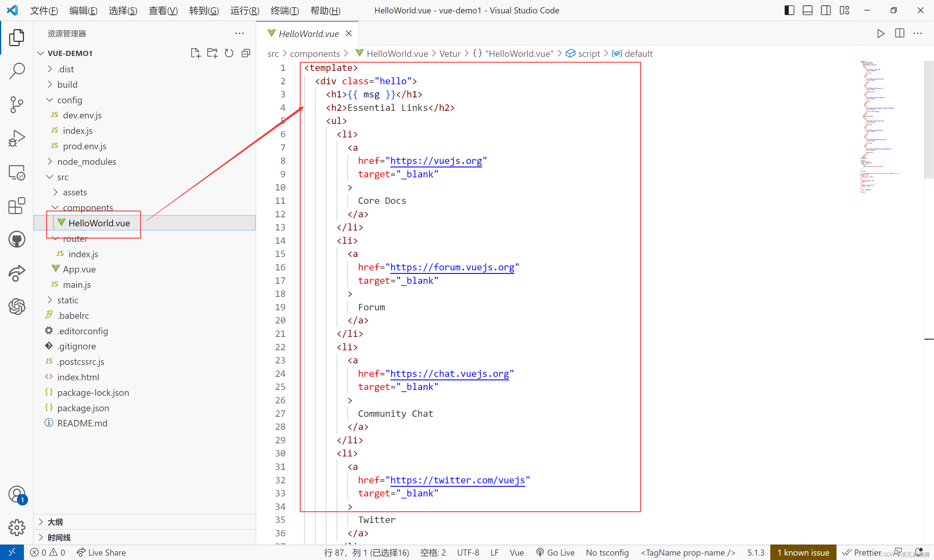The height and width of the screenshot is (560, 934).
Task: Open the 编辑(E) menu
Action: click(x=83, y=10)
